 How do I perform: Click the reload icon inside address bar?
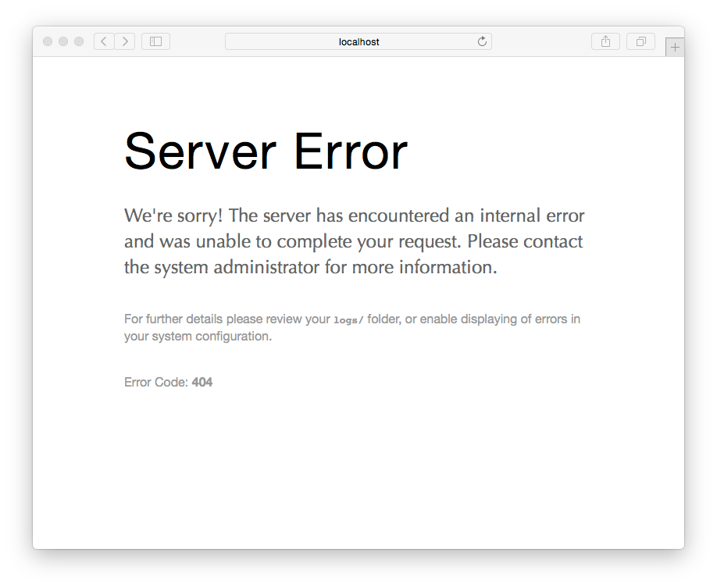coord(483,41)
